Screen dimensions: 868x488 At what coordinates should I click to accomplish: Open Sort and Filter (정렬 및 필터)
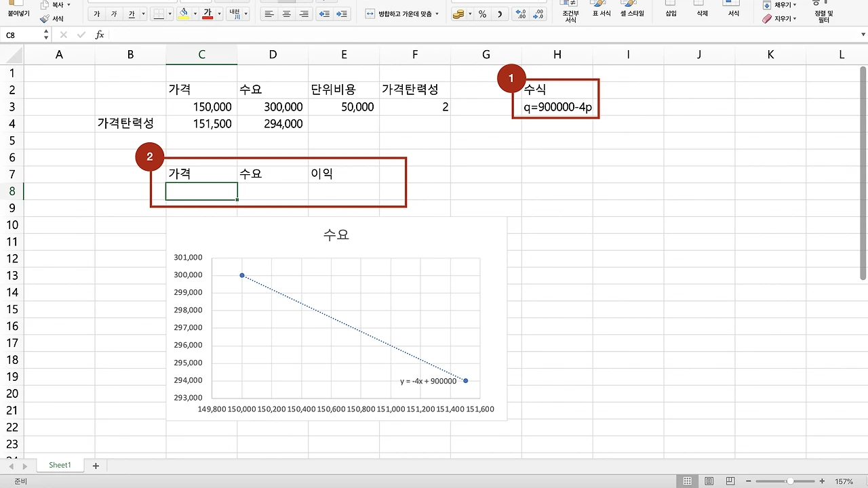(823, 12)
